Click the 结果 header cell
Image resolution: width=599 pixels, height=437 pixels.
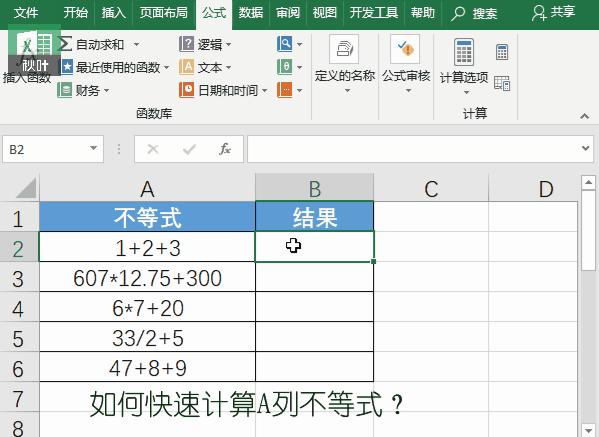point(314,217)
